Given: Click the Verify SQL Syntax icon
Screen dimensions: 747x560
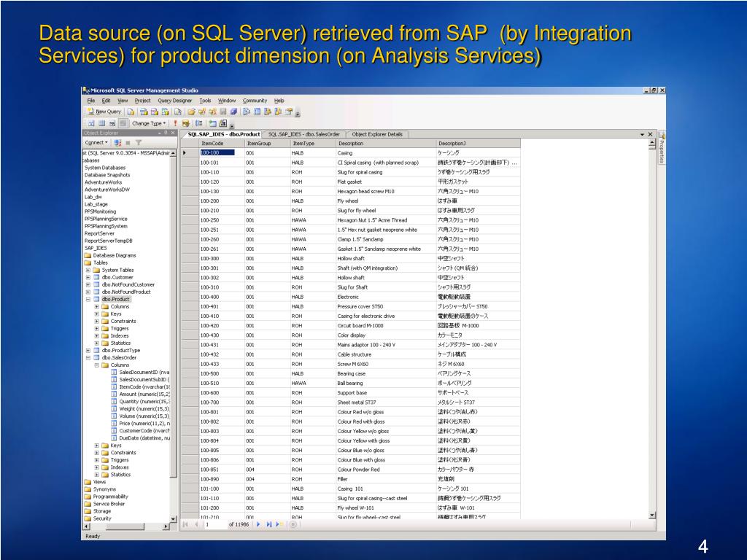Looking at the screenshot, I should 186,123.
